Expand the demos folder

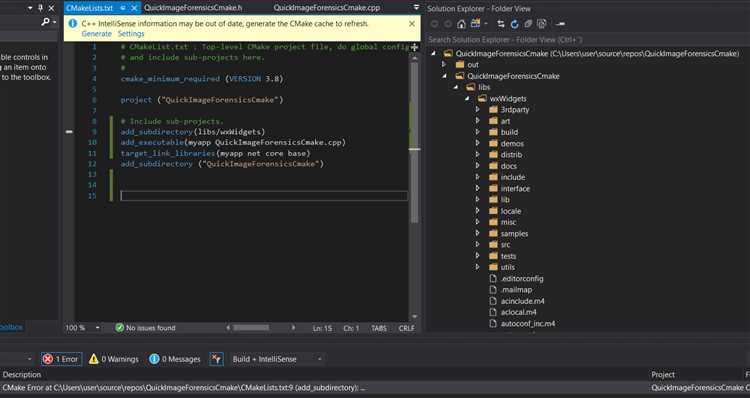pyautogui.click(x=478, y=144)
